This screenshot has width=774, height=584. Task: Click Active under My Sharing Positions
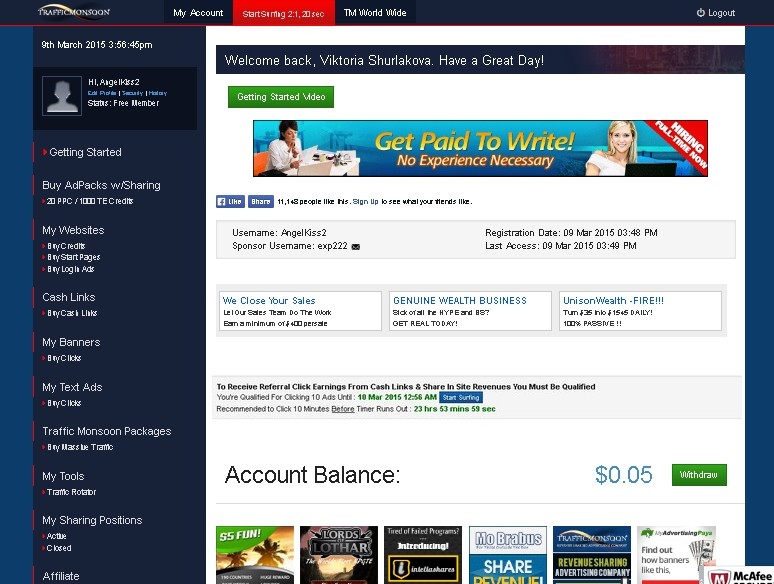[x=56, y=536]
